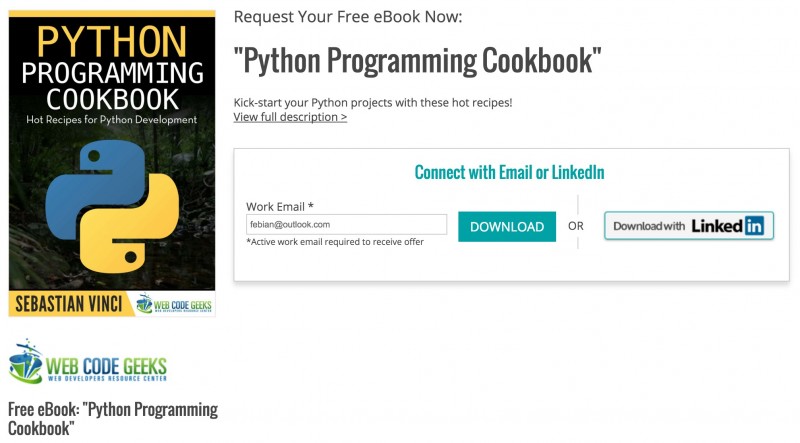Click the "Python Programming Cookbook" main heading
The width and height of the screenshot is (800, 443).
(417, 60)
